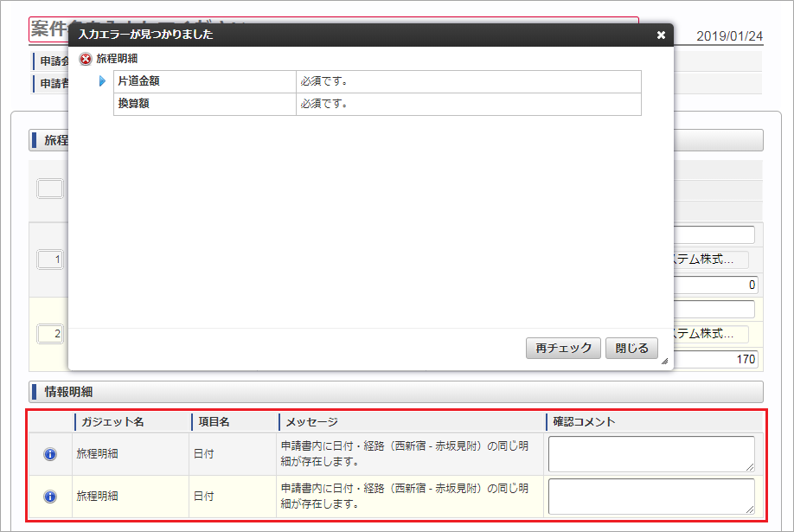Click the amount field showing 0

click(x=715, y=285)
